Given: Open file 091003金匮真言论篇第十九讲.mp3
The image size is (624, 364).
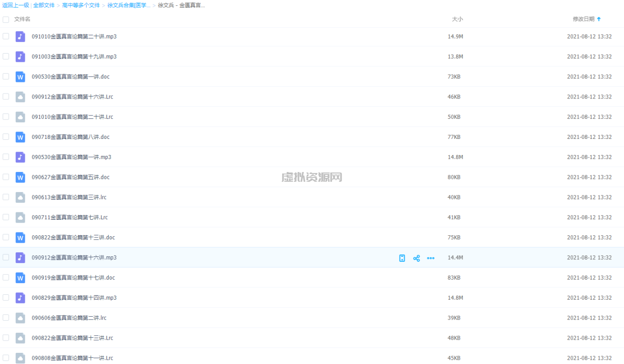Looking at the screenshot, I should pyautogui.click(x=74, y=57).
